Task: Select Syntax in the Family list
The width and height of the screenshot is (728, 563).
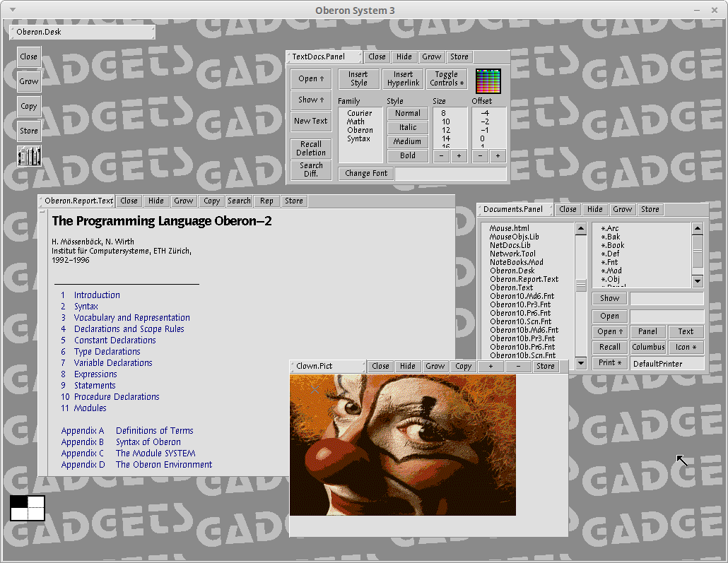Action: (x=358, y=138)
